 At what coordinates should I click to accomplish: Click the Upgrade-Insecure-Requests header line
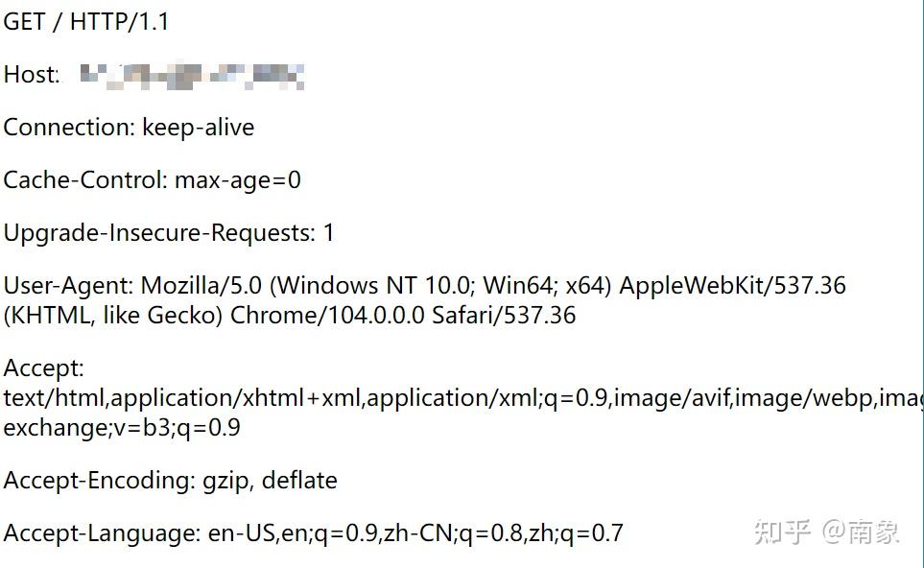tap(169, 233)
